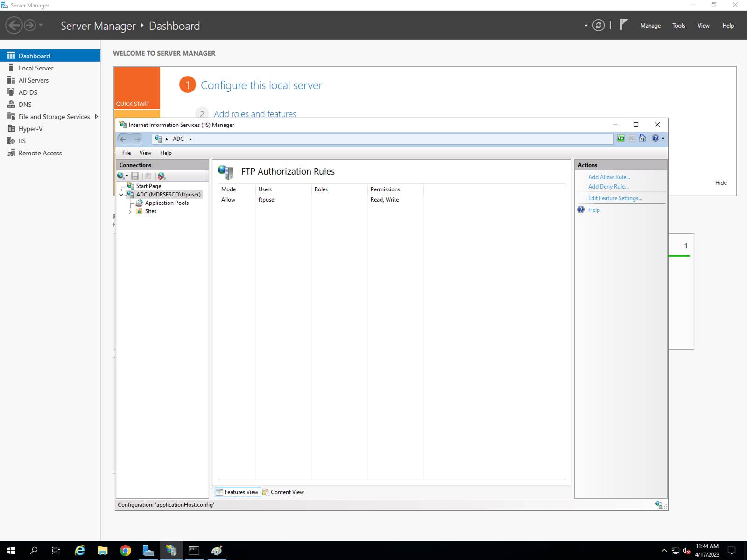Open Server Manager navigation history dropdown
This screenshot has height=560, width=747.
pos(41,25)
